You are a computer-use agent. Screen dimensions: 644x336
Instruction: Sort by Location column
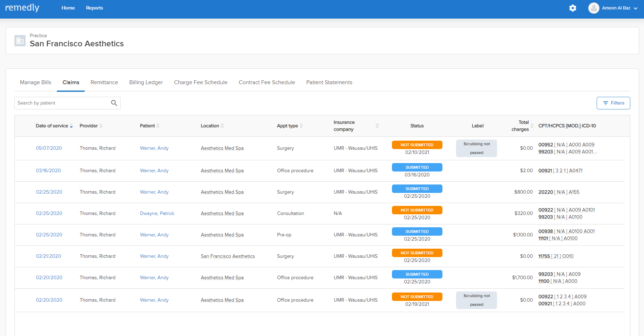pyautogui.click(x=212, y=126)
